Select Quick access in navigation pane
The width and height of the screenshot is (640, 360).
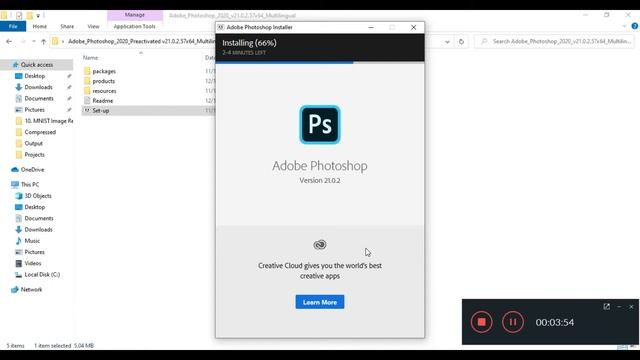[37, 64]
